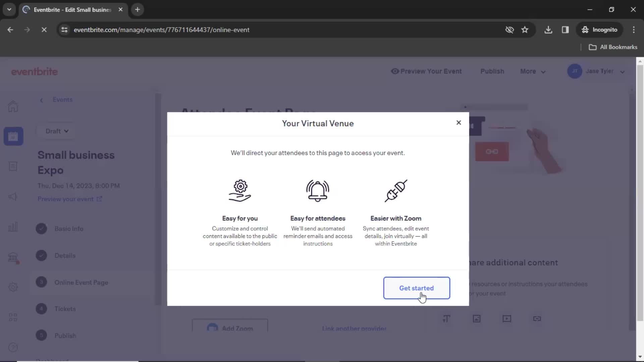Image resolution: width=644 pixels, height=362 pixels.
Task: Open the orders list sidebar icon
Action: [13, 166]
